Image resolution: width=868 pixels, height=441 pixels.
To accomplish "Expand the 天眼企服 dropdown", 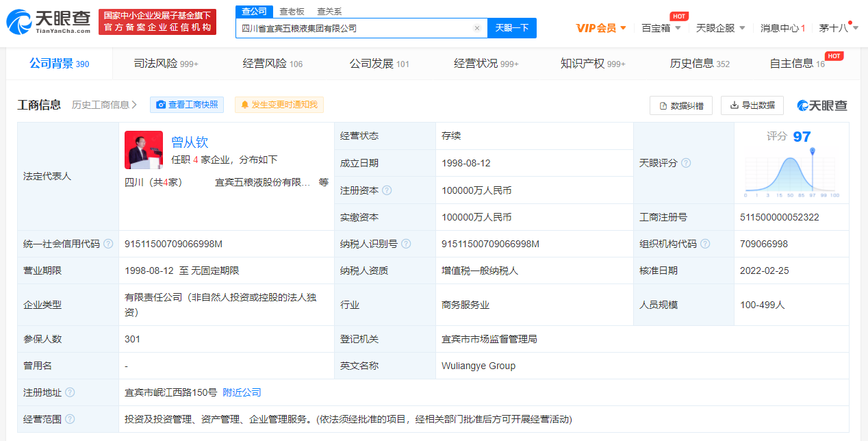I will (x=721, y=28).
